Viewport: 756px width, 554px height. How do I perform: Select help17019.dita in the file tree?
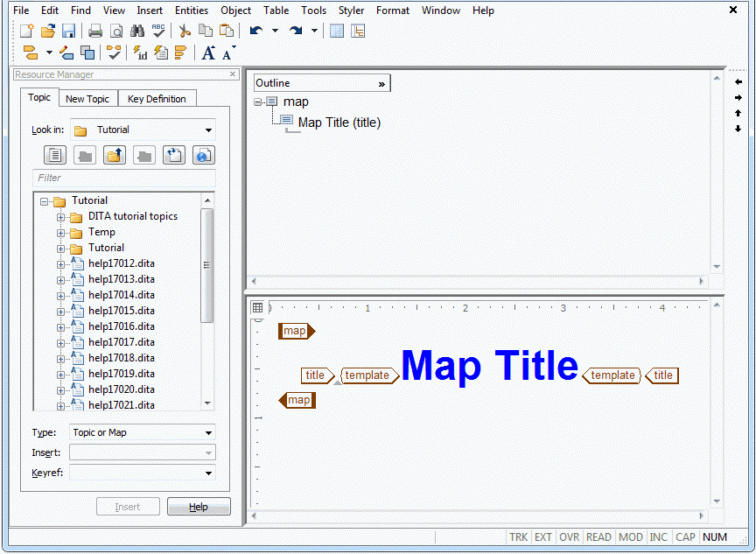coord(122,374)
